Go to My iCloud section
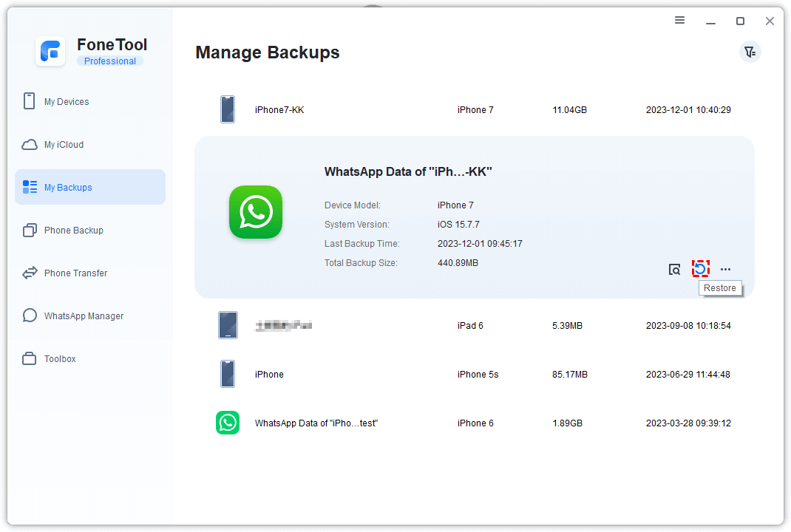Screen dimensions: 791x532 [x=64, y=145]
